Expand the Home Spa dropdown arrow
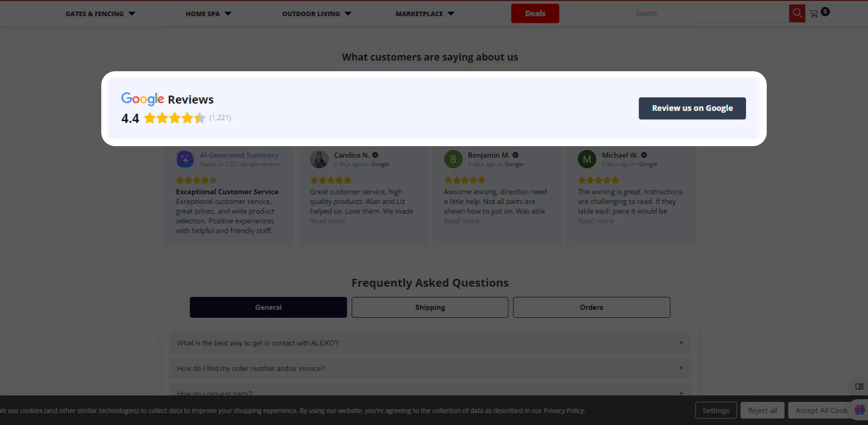 (228, 14)
